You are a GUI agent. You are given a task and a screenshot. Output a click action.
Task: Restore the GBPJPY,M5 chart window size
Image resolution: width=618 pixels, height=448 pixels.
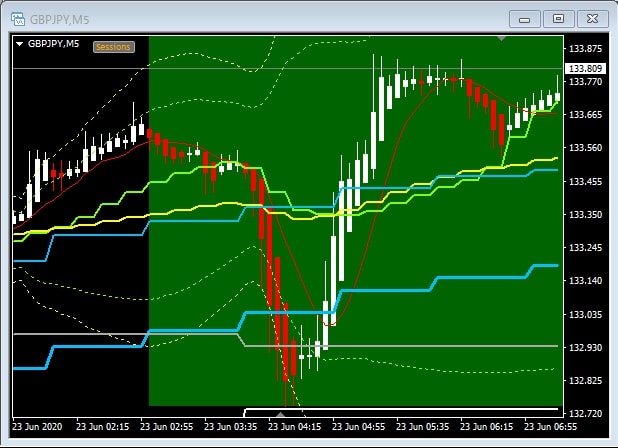558,18
